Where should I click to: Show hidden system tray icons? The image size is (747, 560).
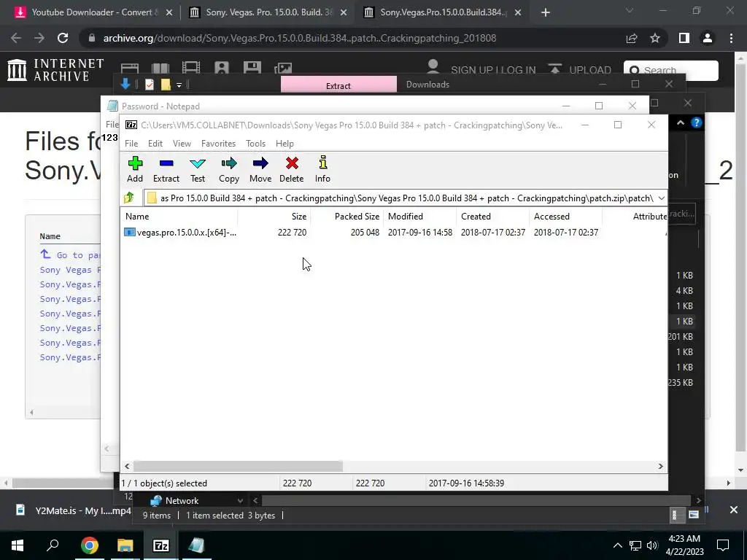point(617,545)
